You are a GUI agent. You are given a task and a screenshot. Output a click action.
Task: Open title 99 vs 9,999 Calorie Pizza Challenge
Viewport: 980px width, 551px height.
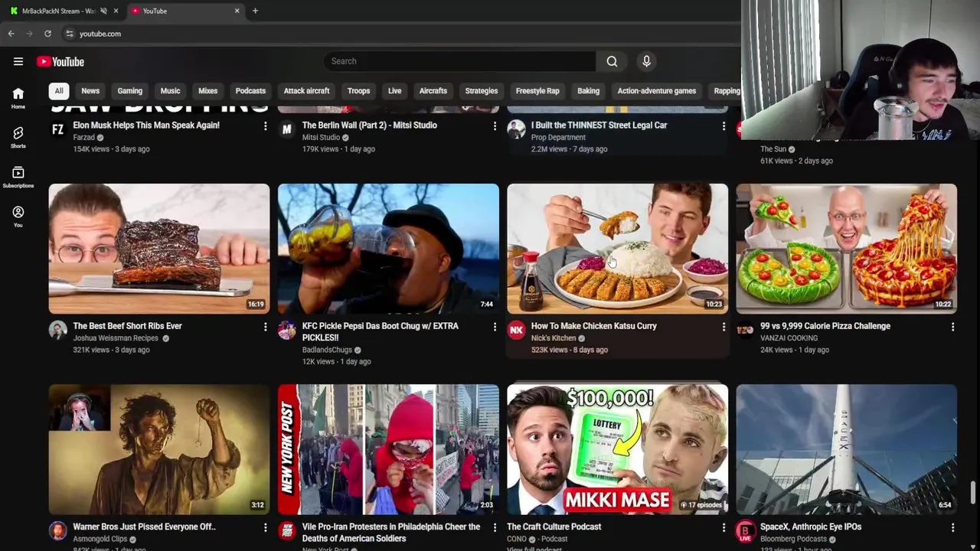(x=825, y=326)
